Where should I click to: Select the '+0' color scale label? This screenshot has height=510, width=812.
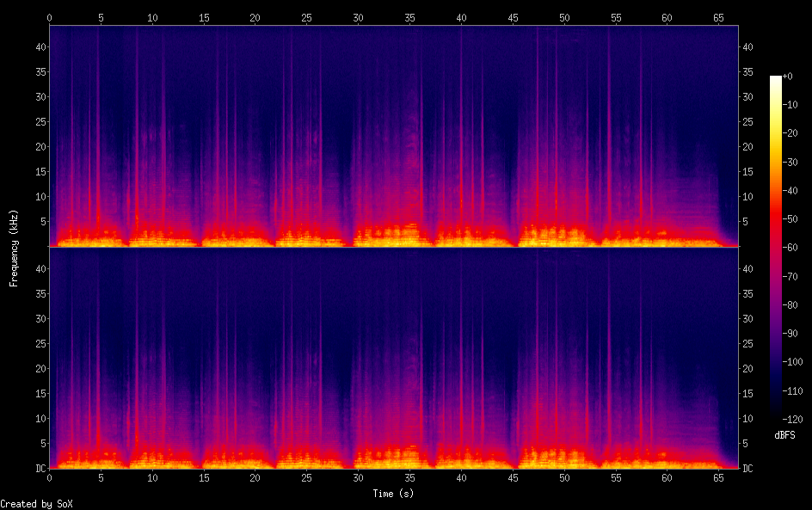pyautogui.click(x=787, y=76)
